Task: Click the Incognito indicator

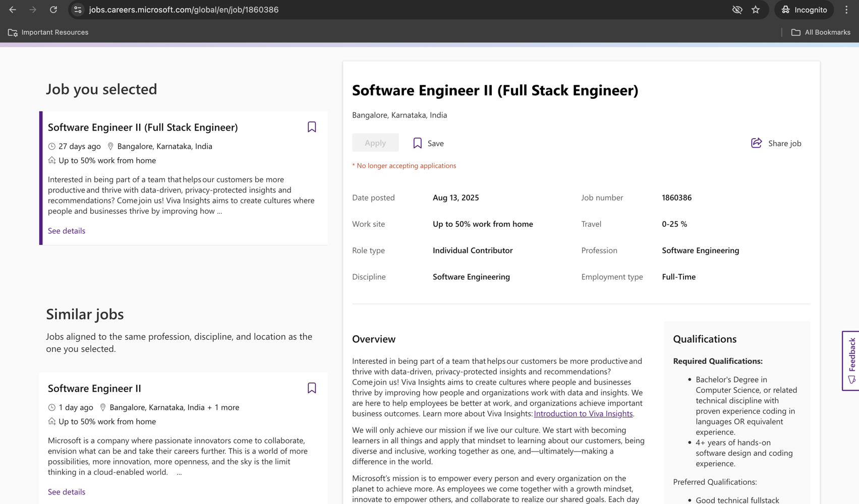Action: [x=804, y=10]
